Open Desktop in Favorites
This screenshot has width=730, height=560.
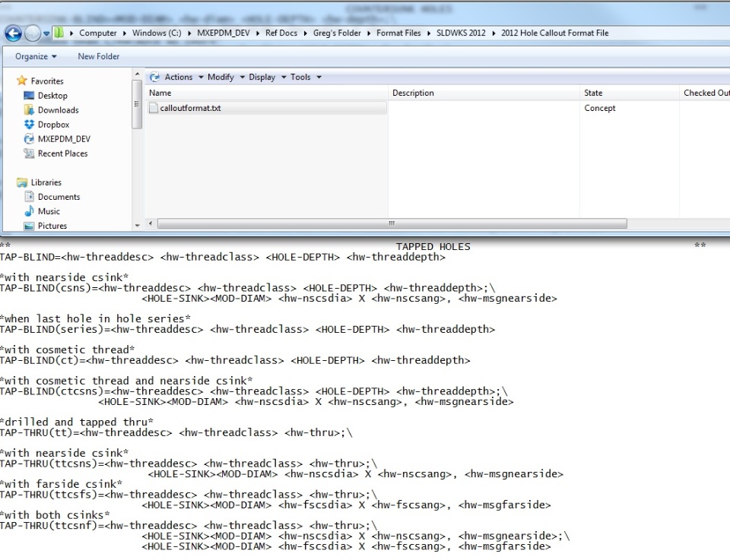52,95
